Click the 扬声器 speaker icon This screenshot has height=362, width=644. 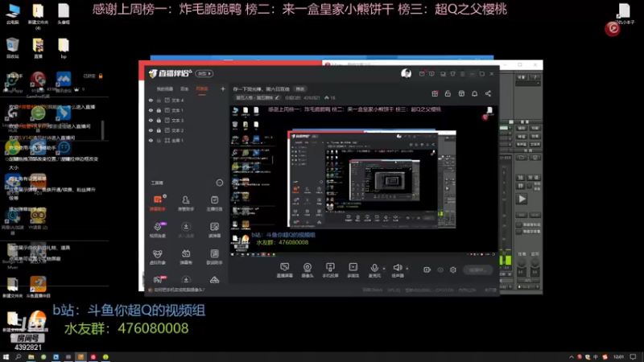[397, 268]
